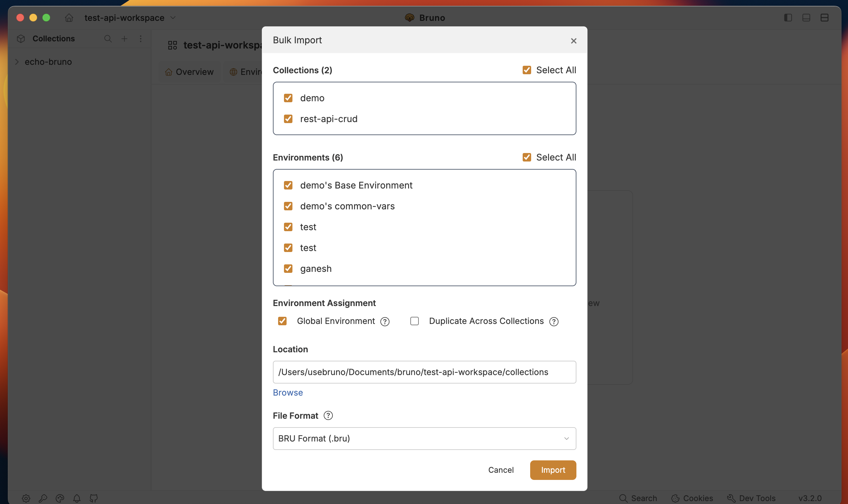The width and height of the screenshot is (848, 504).
Task: Uncheck the ganesh environment checkbox
Action: [288, 269]
